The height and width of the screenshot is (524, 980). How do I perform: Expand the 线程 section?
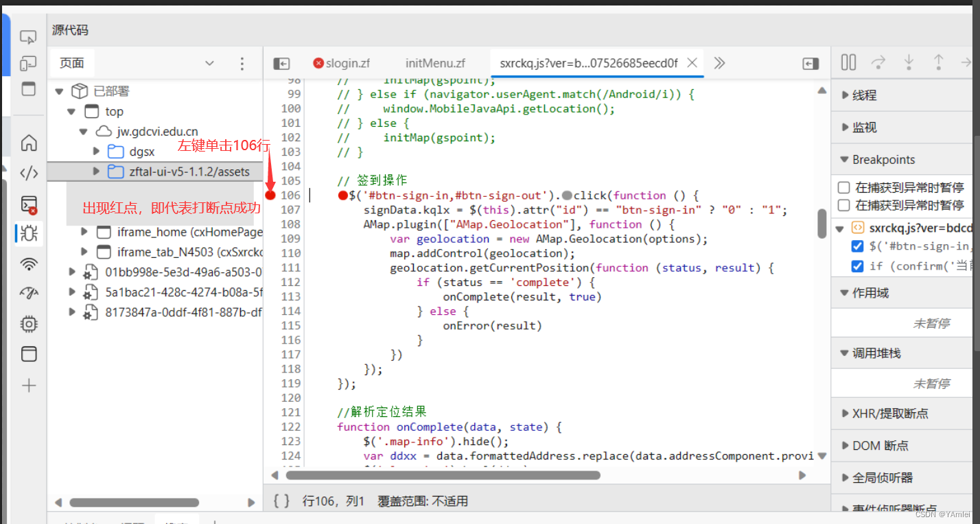click(845, 95)
